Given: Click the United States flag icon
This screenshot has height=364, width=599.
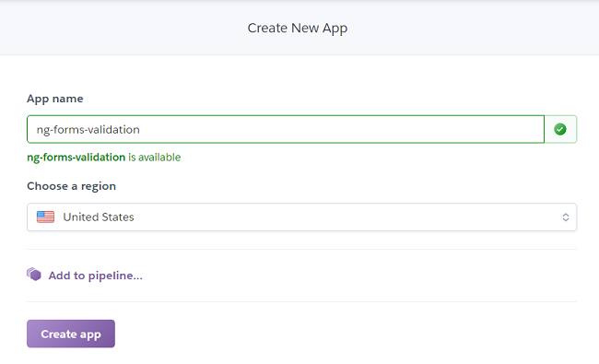Looking at the screenshot, I should tap(45, 217).
